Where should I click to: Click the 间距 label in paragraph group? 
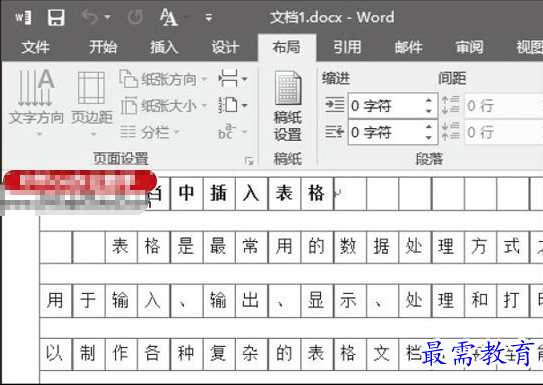pyautogui.click(x=452, y=78)
